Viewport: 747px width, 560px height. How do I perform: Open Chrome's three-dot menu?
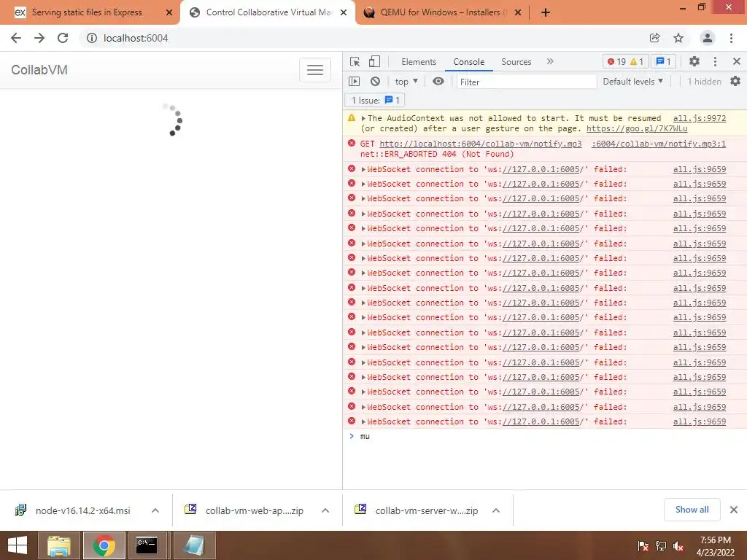coord(731,38)
